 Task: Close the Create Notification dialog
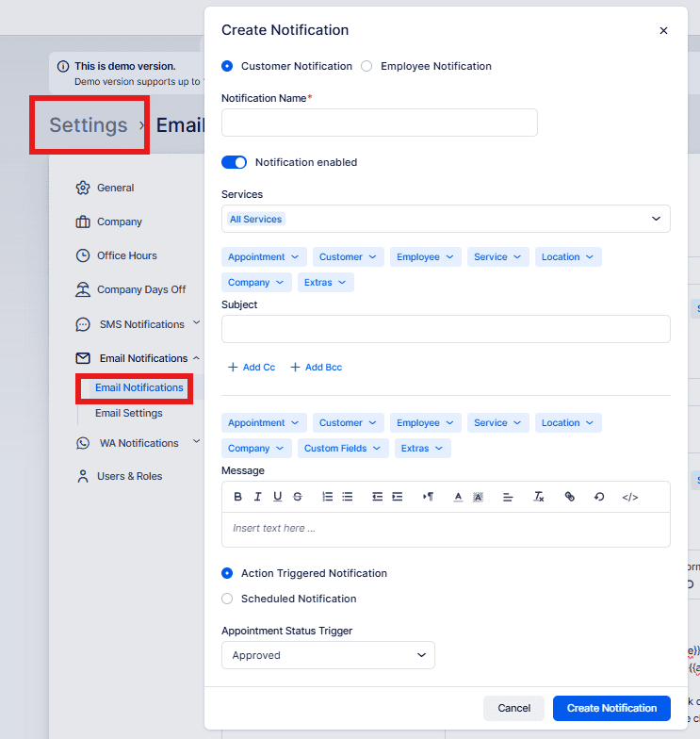[663, 30]
